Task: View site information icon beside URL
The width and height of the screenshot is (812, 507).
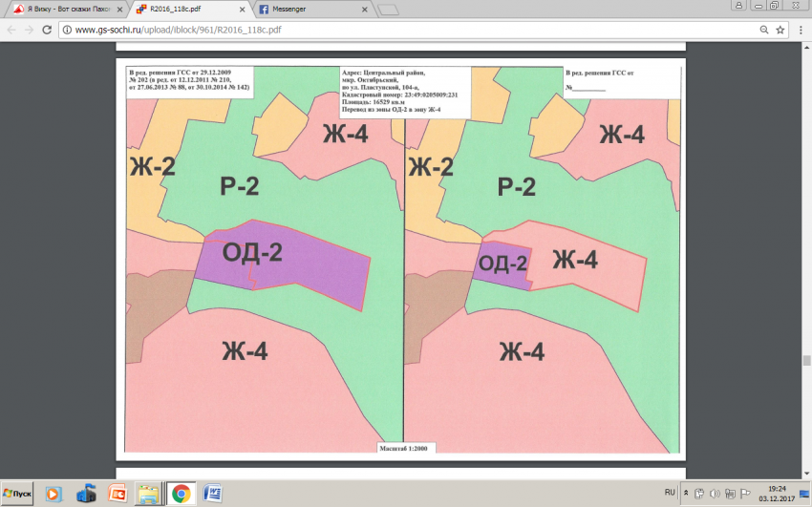Action: tap(67, 30)
